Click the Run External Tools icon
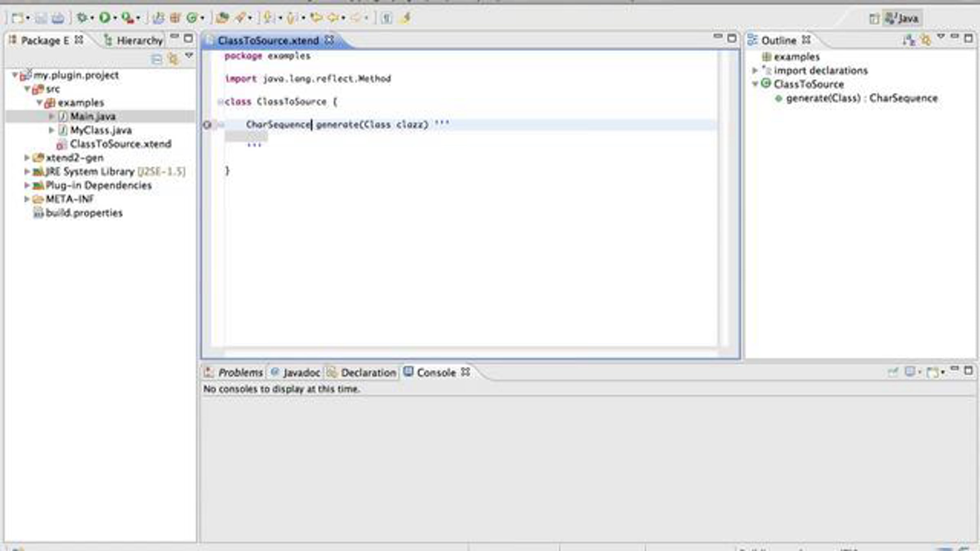This screenshot has height=551, width=980. (127, 18)
